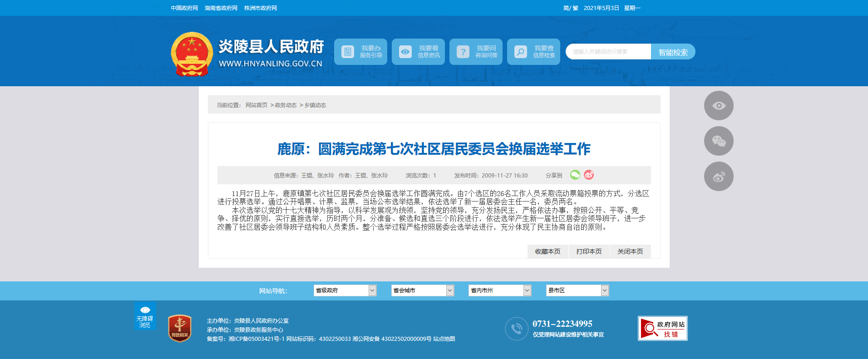Click the 打印本页 button
The height and width of the screenshot is (359, 868).
(589, 251)
